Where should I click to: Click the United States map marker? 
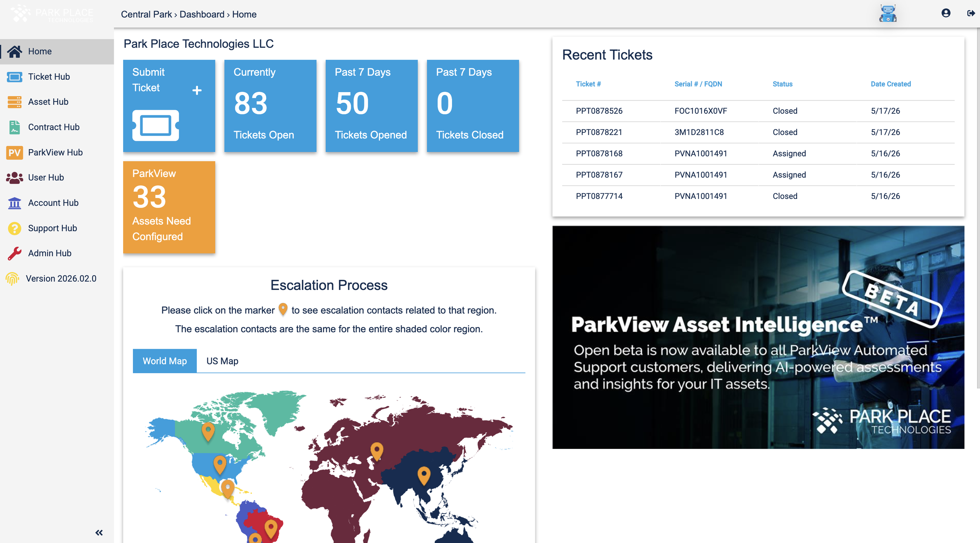pos(220,465)
